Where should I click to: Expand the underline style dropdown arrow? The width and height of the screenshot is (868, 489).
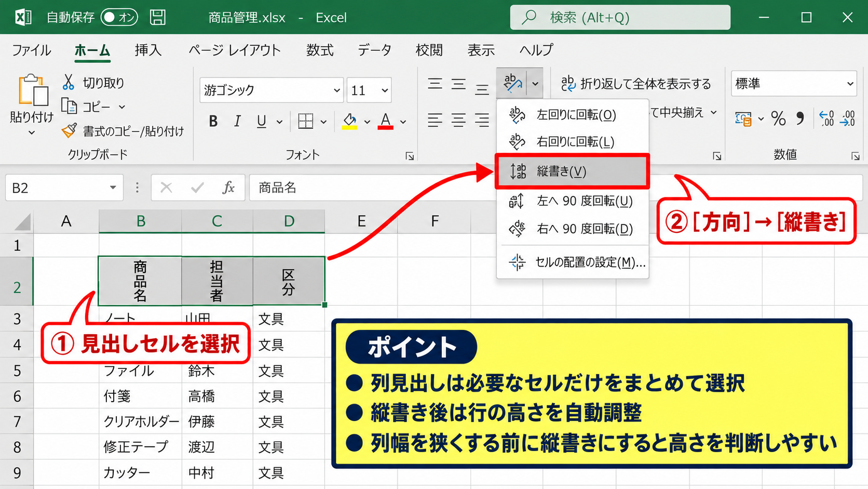(279, 122)
